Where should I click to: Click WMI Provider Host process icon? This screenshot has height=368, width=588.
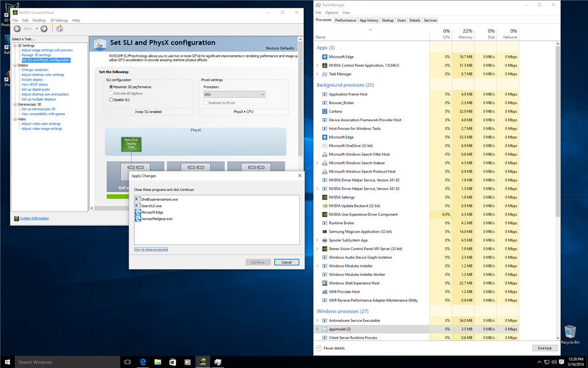pyautogui.click(x=325, y=292)
